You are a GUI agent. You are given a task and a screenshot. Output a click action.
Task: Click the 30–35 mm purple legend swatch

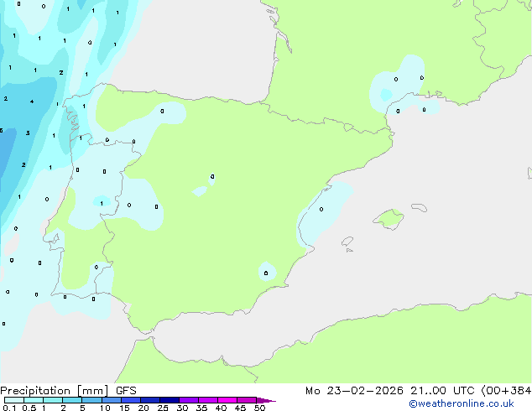pos(188,400)
